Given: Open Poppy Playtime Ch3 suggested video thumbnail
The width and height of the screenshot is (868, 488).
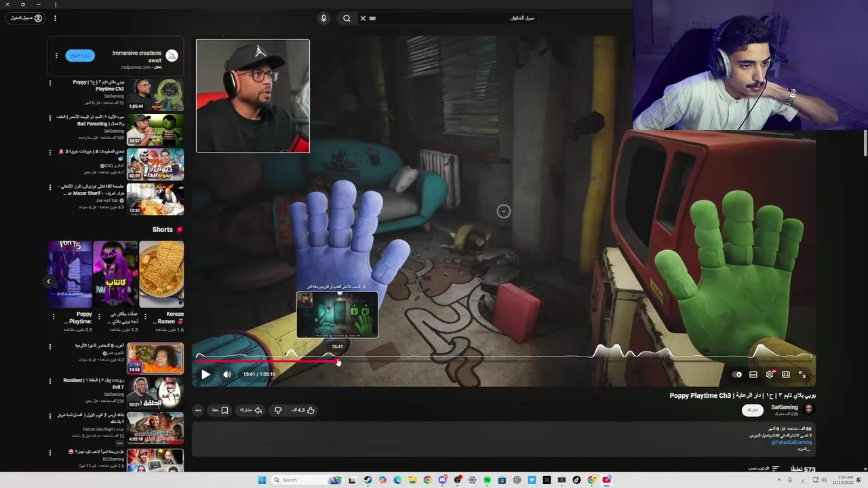Looking at the screenshot, I should coord(155,94).
